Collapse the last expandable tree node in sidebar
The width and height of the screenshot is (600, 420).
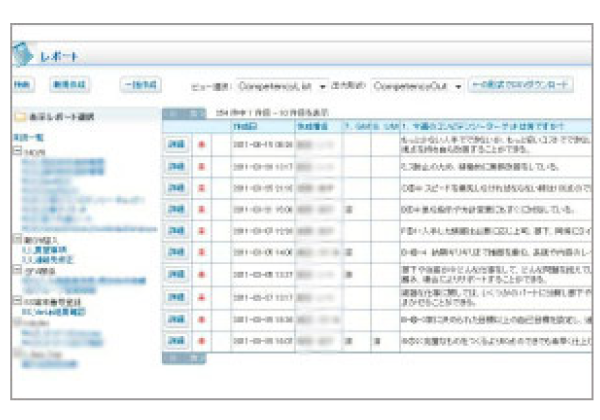[17, 299]
